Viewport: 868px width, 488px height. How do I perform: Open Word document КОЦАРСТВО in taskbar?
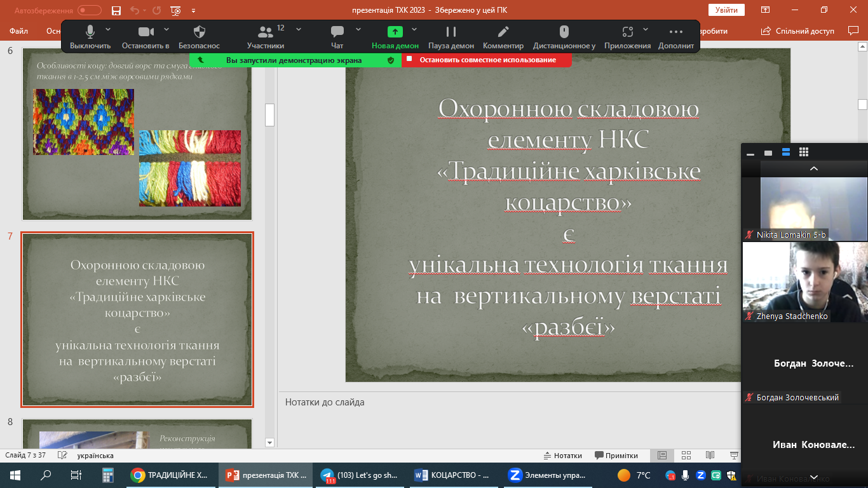click(x=455, y=475)
